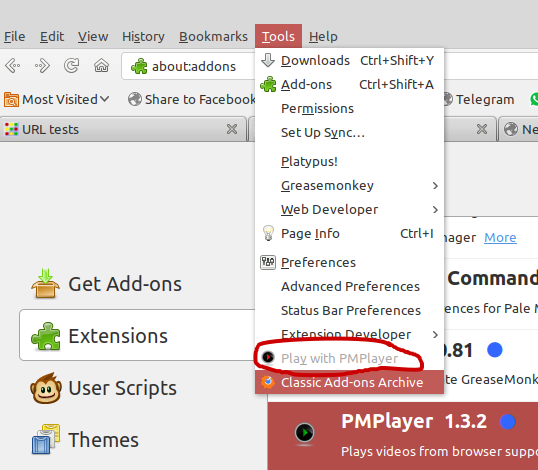The width and height of the screenshot is (538, 470).
Task: Open the Edit menu
Action: [x=52, y=36]
